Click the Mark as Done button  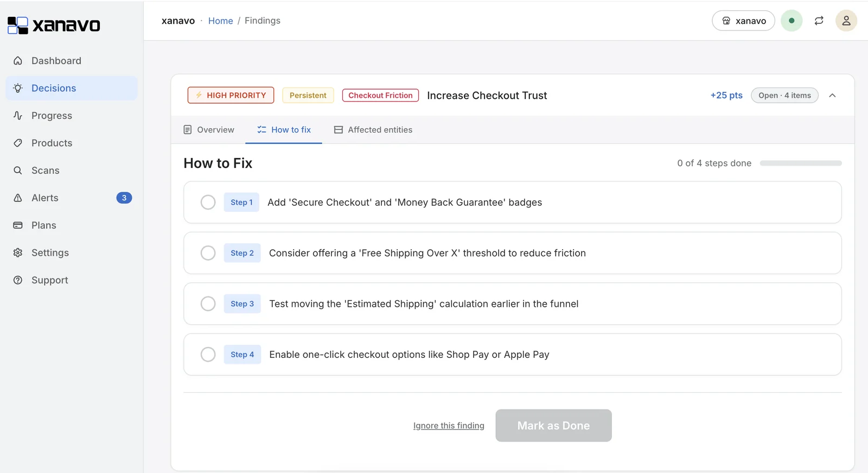click(x=553, y=426)
